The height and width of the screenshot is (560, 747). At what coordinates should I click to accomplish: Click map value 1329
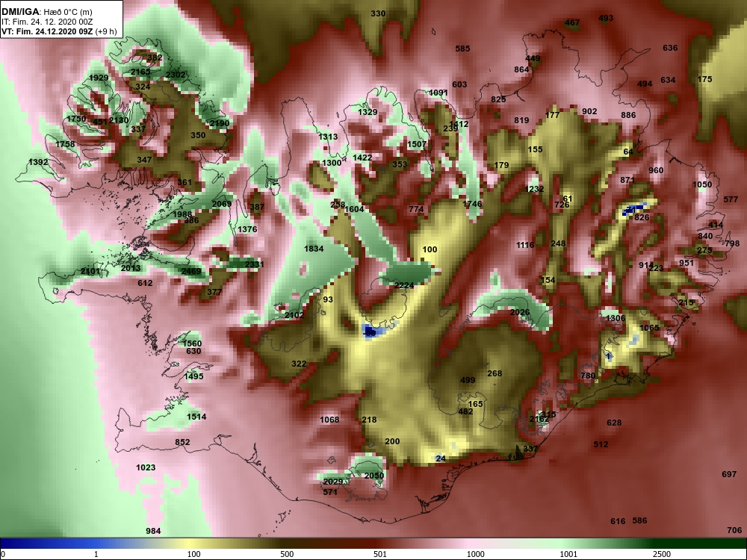pos(368,113)
